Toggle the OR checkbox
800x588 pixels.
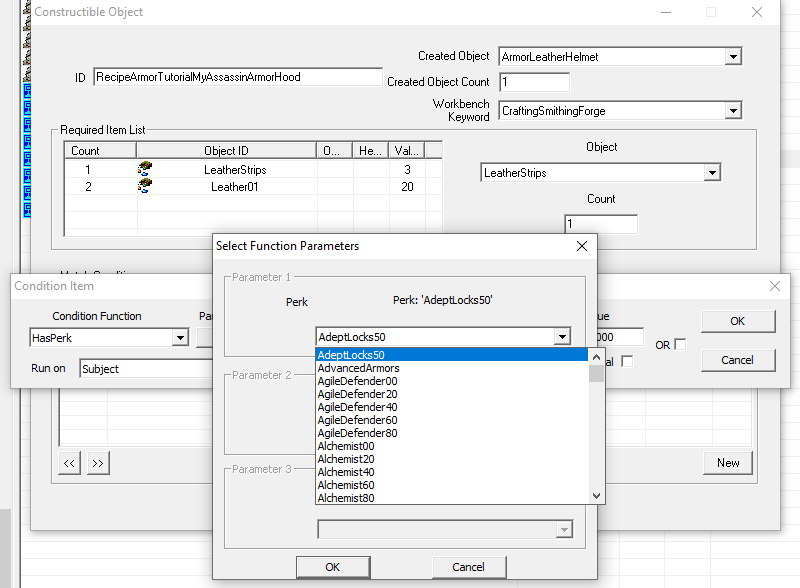click(680, 344)
